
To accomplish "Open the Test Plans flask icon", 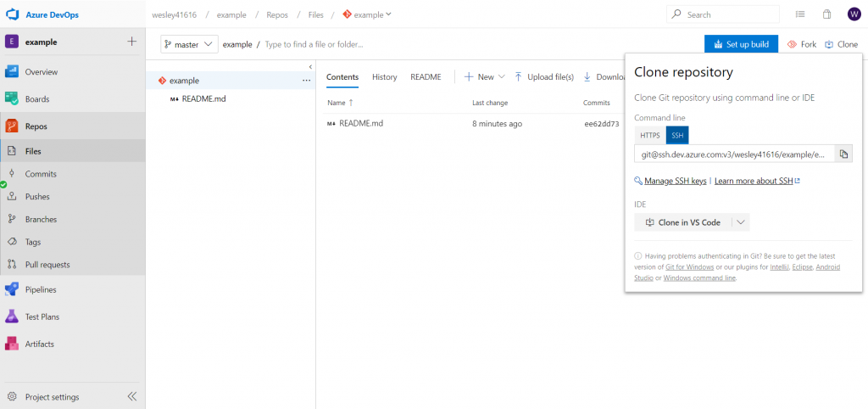I will click(12, 317).
